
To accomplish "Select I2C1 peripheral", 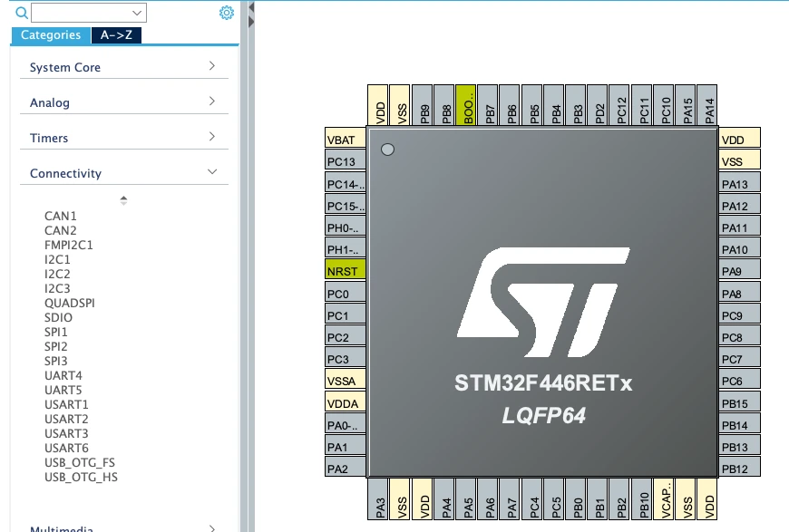I will click(x=57, y=259).
